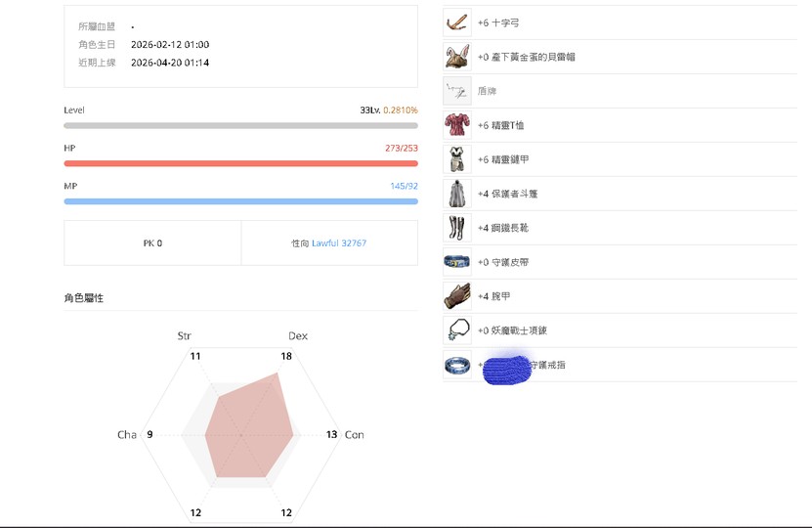
Task: Click the steel boots icon
Action: point(457,228)
